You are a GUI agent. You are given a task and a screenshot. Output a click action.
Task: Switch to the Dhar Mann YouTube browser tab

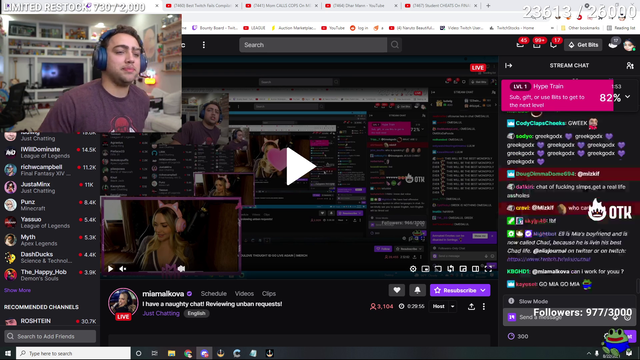click(x=361, y=6)
